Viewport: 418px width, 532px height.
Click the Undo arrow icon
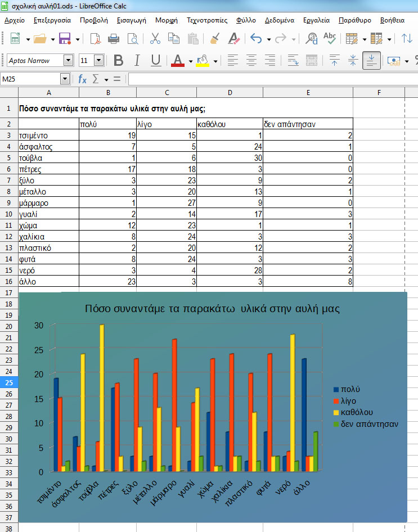257,39
